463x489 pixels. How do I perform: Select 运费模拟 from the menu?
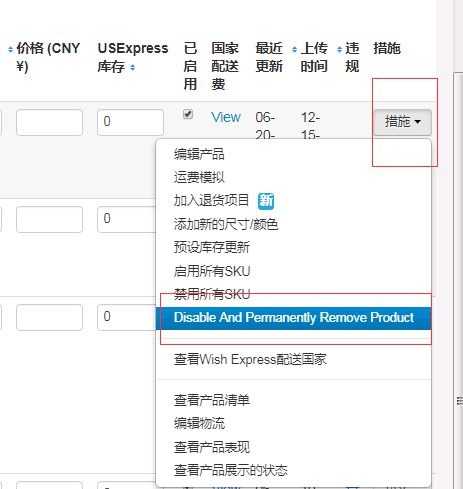tap(199, 177)
